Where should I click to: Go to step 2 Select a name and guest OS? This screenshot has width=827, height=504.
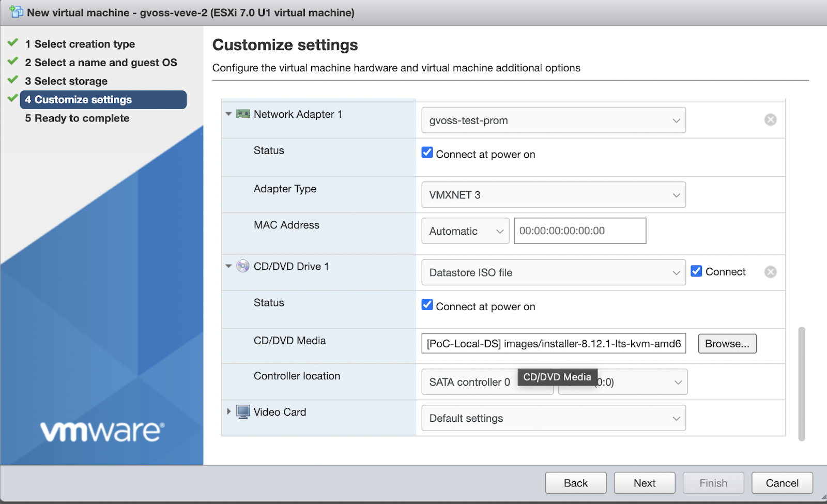(x=101, y=62)
